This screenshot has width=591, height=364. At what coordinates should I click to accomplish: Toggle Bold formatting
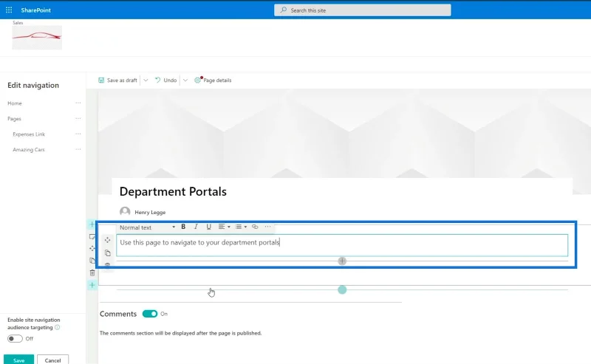click(x=183, y=227)
